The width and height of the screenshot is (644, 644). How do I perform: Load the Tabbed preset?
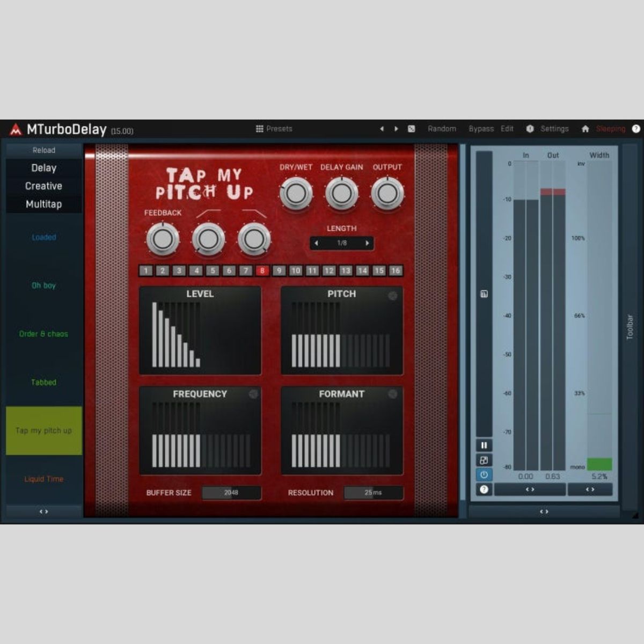click(x=44, y=382)
